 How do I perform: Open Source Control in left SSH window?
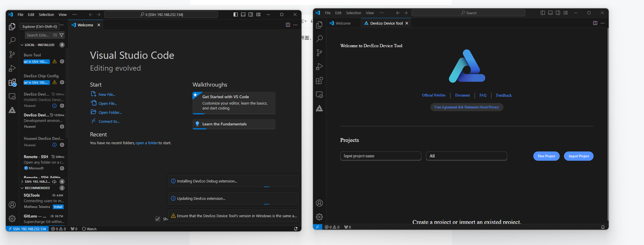point(12,54)
